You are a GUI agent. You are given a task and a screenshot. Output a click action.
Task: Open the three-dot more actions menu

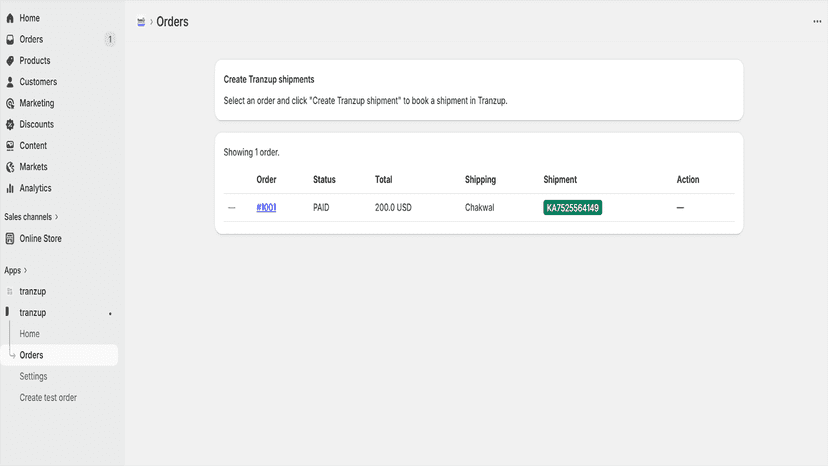(x=817, y=22)
